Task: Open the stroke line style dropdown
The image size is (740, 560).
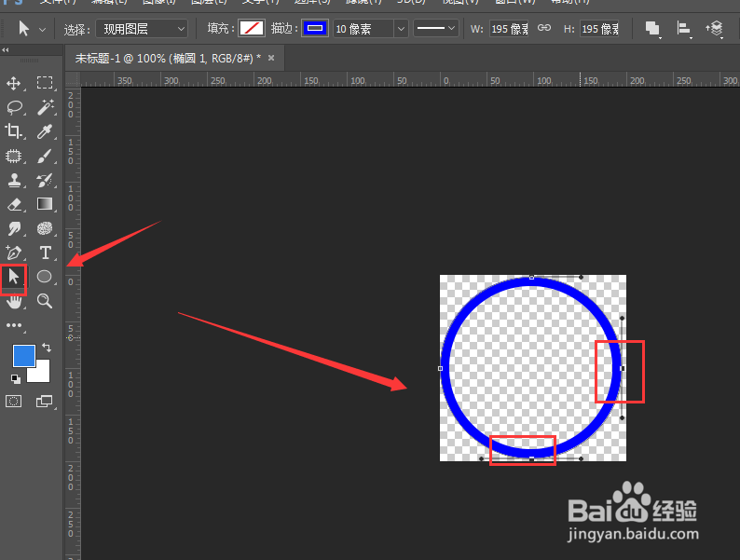Action: [436, 28]
